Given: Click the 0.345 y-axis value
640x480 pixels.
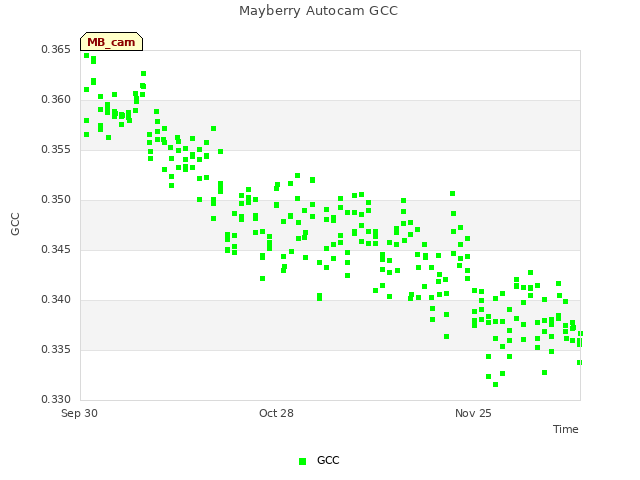Looking at the screenshot, I should tap(56, 249).
